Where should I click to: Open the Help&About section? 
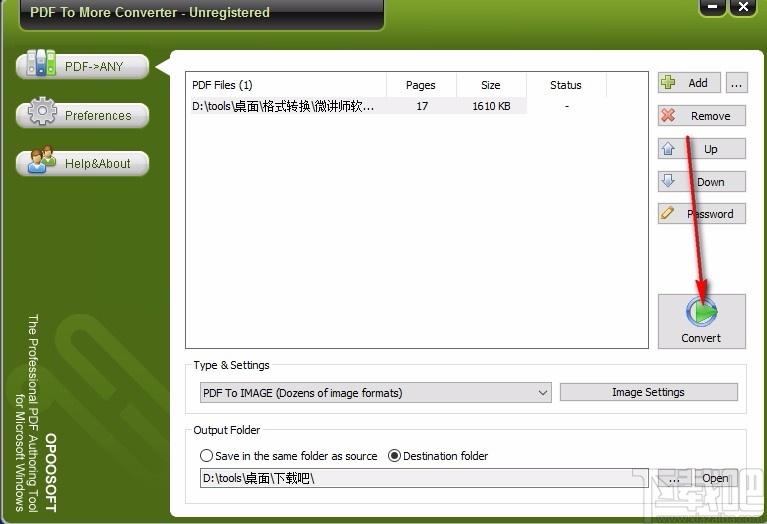pos(82,163)
